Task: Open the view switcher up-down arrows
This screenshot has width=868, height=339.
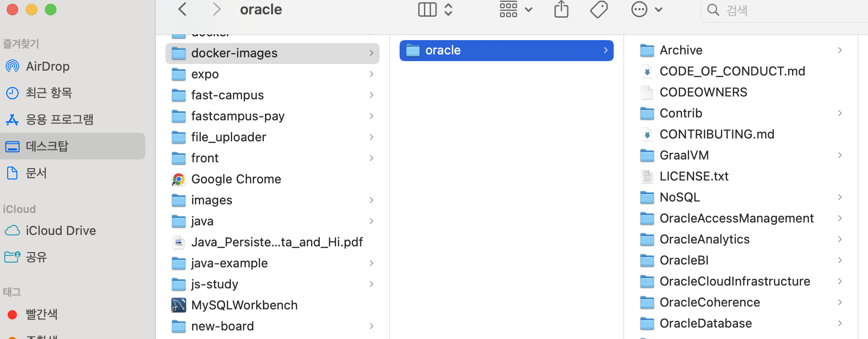Action: tap(448, 10)
